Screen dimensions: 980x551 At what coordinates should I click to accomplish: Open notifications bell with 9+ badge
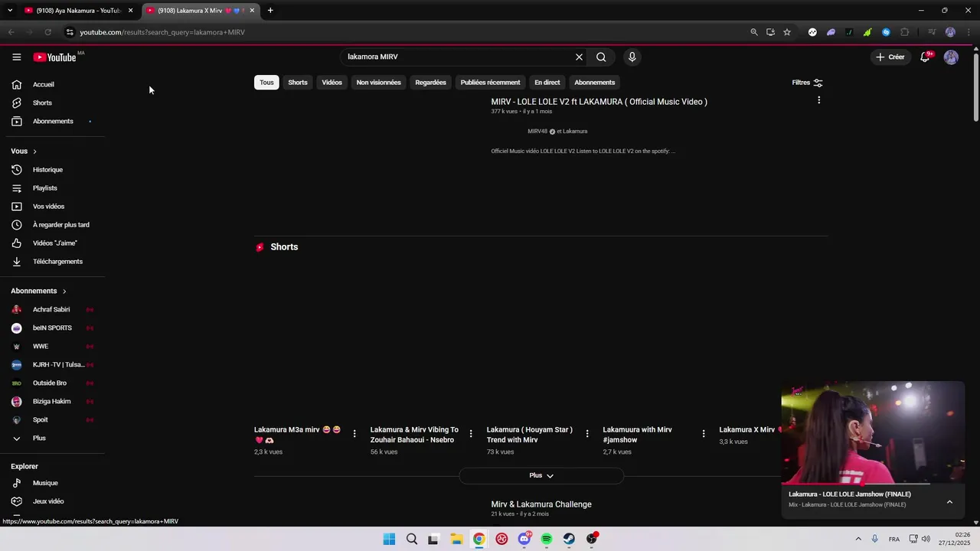coord(925,57)
